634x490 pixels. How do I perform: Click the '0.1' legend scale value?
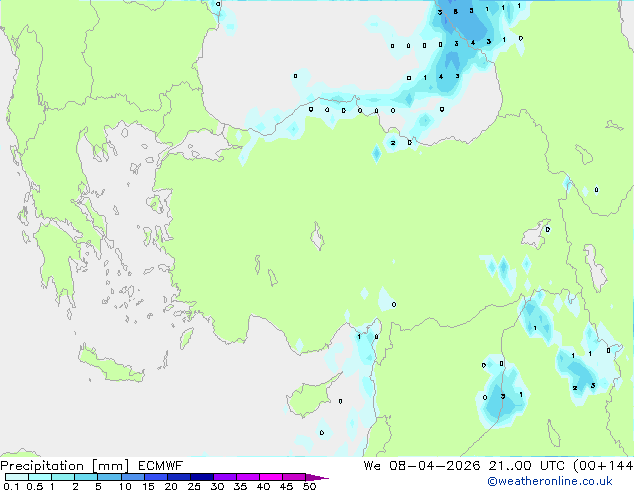click(x=11, y=486)
